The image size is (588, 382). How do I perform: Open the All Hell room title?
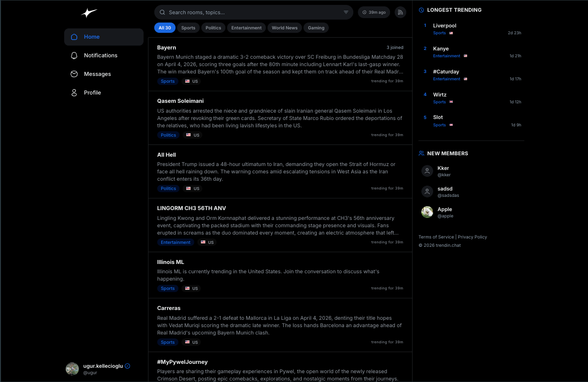tap(167, 155)
